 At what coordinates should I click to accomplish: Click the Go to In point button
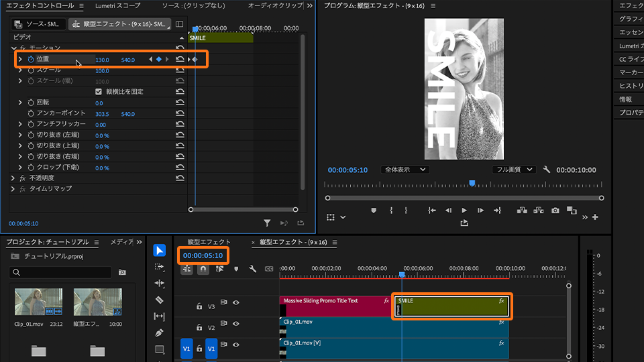pyautogui.click(x=432, y=210)
